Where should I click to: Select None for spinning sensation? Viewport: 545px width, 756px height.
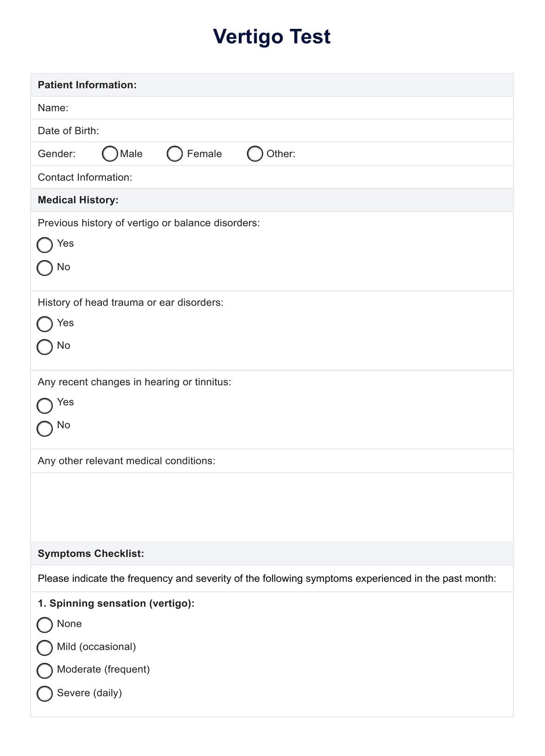(x=45, y=625)
